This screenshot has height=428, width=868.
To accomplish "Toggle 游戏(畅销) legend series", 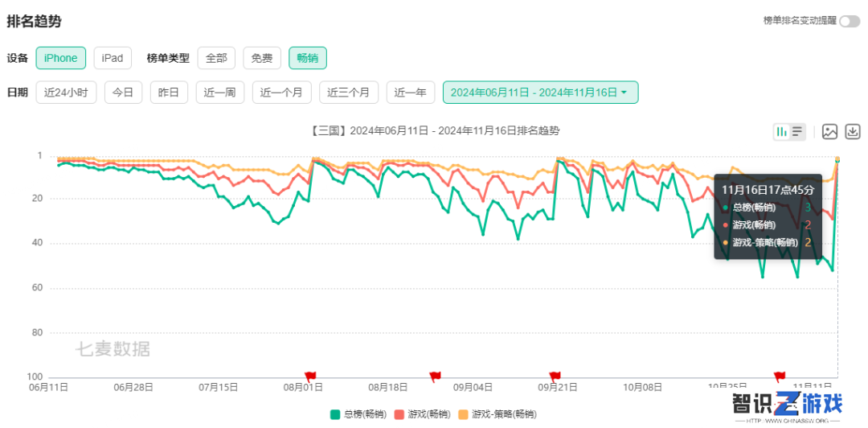I will [422, 414].
